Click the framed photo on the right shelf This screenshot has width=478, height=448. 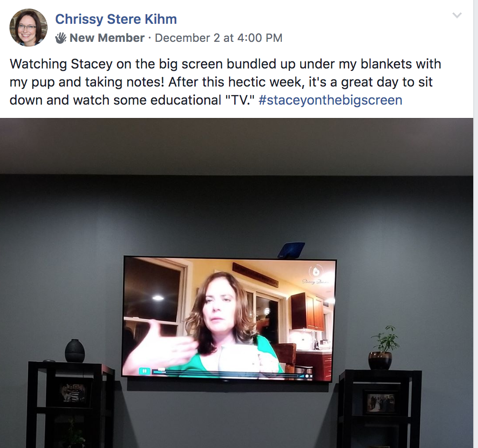381,402
